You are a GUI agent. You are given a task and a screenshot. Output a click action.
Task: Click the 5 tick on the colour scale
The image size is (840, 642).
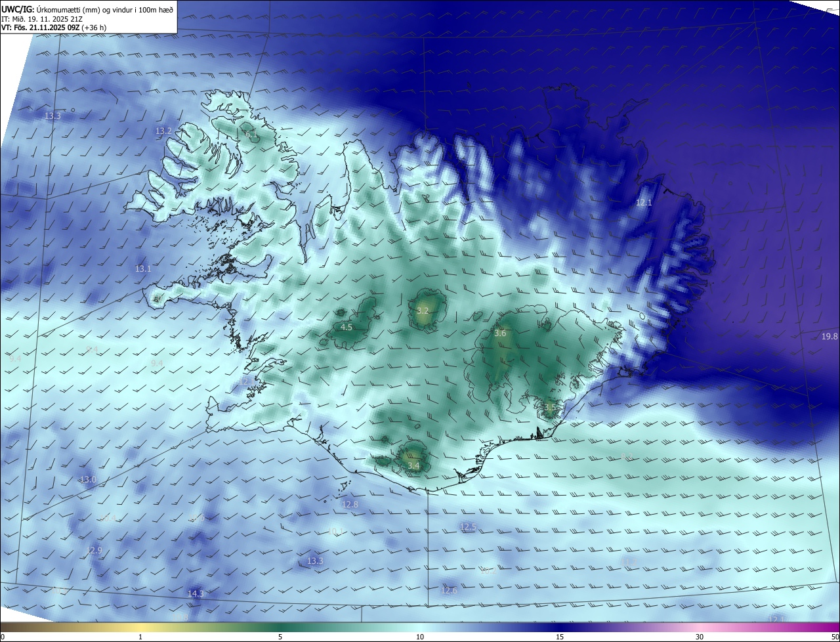(x=280, y=637)
